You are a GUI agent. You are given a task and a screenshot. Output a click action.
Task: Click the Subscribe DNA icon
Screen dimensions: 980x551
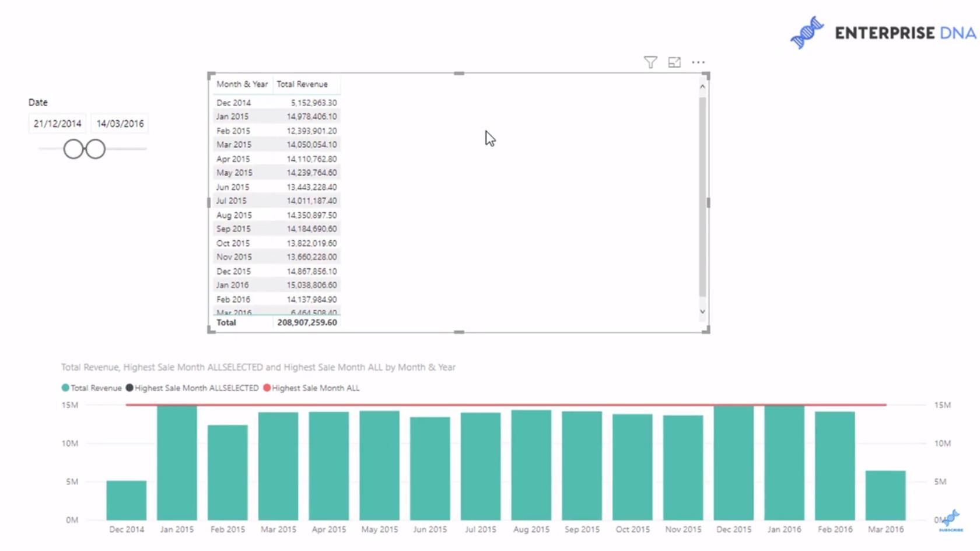click(x=951, y=520)
